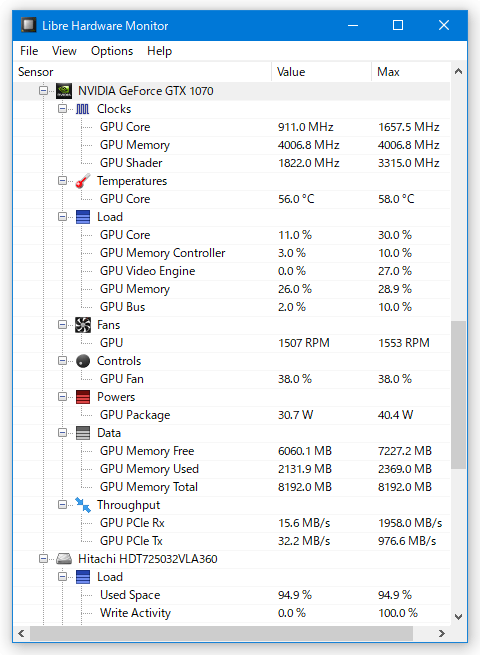This screenshot has height=655, width=480.
Task: Select the GPU Memory Used row
Action: [x=232, y=469]
